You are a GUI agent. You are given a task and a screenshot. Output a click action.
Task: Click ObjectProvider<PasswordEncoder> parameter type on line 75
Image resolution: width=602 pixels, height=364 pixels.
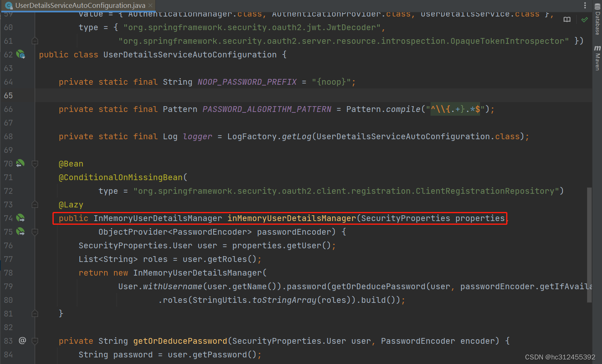click(175, 232)
